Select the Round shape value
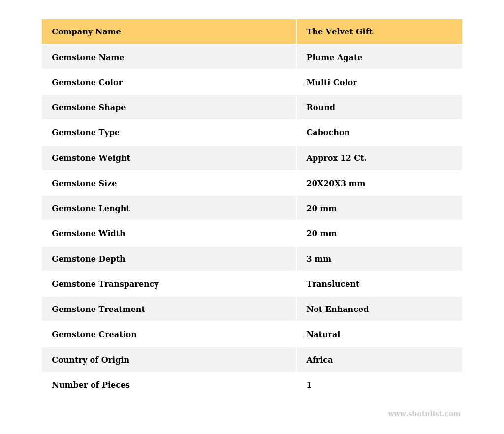Viewport: 504px width, 434px height. click(x=320, y=108)
